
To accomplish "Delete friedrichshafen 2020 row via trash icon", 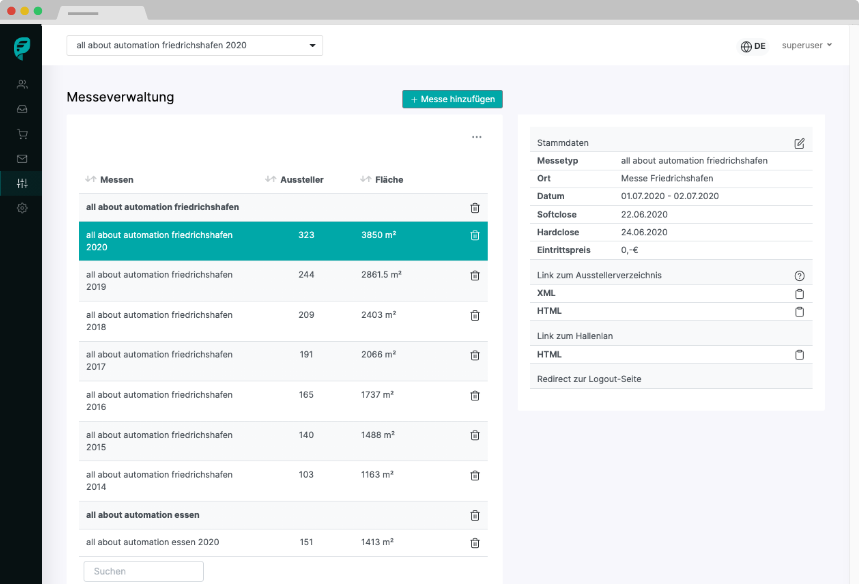I will click(x=475, y=235).
